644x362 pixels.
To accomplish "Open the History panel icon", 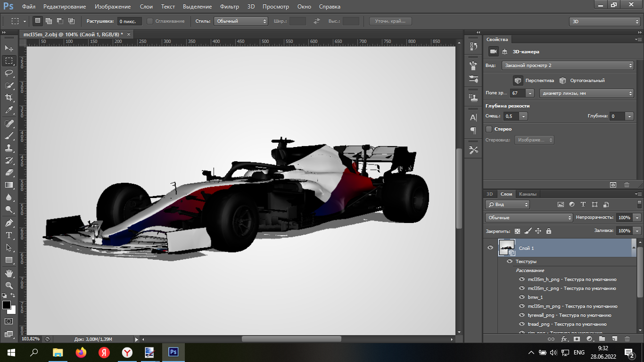I will pos(473,46).
